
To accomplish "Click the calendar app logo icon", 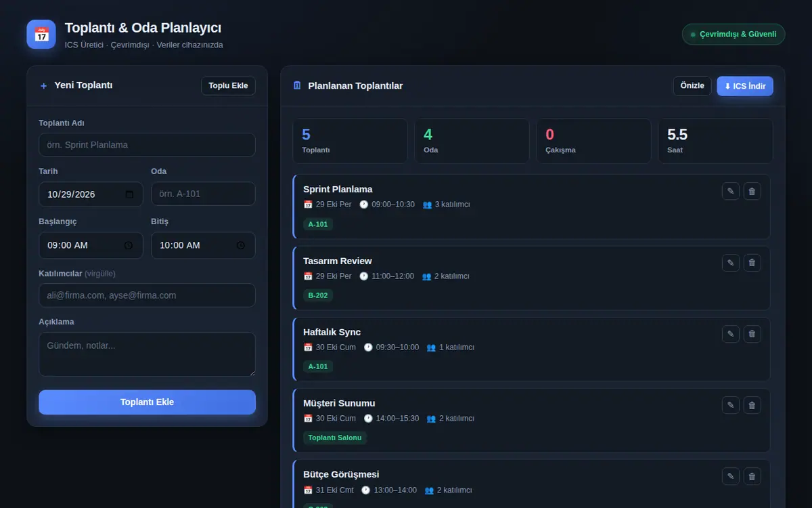I will tap(41, 35).
